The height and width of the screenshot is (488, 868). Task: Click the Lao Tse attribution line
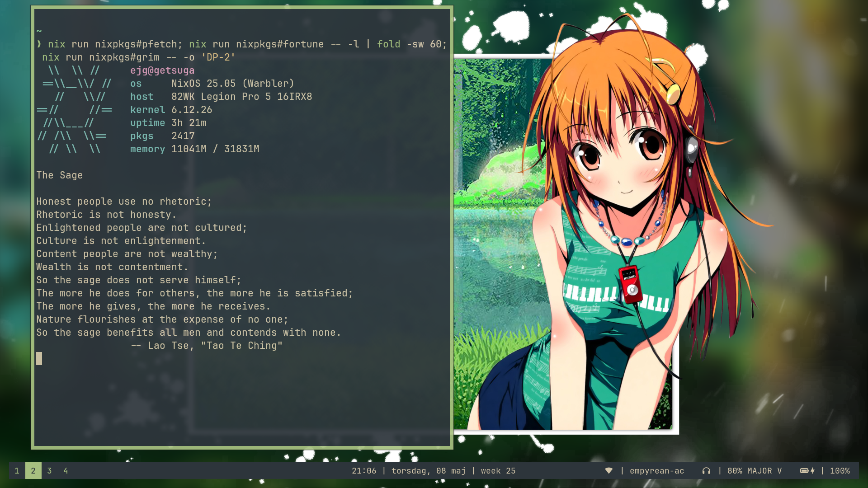coord(207,346)
